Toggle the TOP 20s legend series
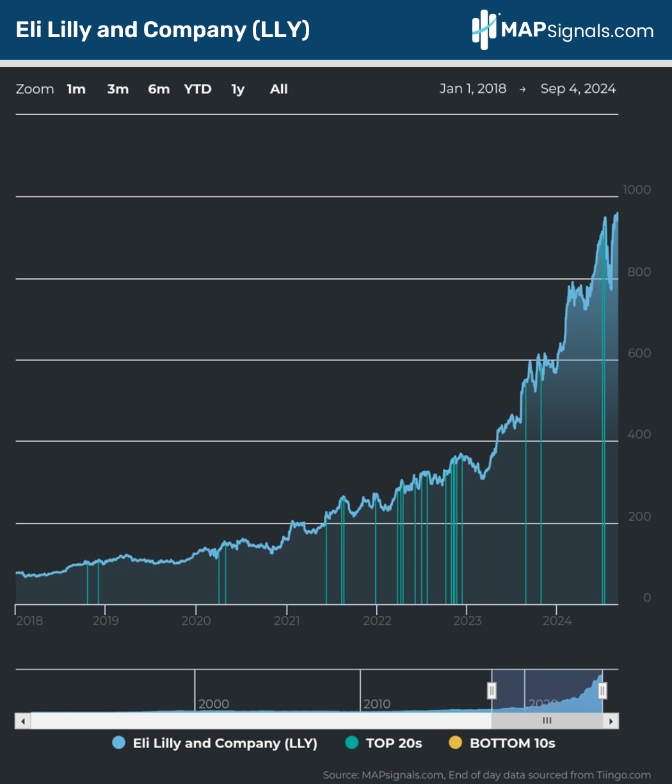This screenshot has width=672, height=784. coord(383,743)
